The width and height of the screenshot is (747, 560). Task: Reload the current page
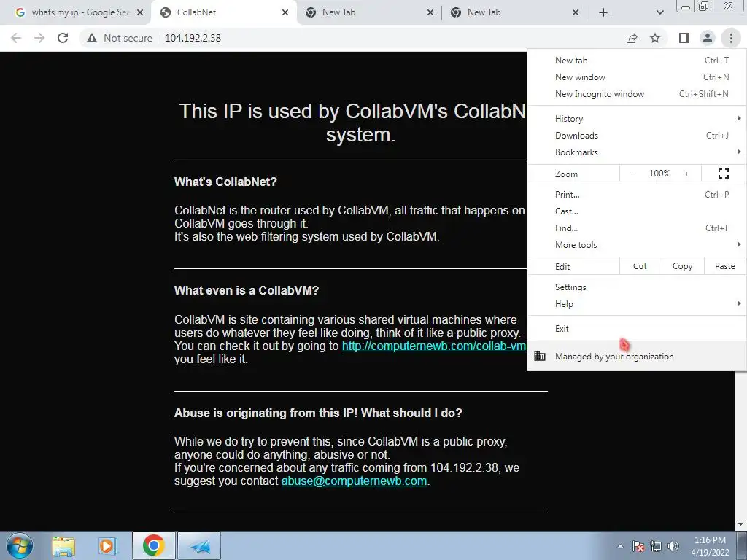click(x=63, y=38)
